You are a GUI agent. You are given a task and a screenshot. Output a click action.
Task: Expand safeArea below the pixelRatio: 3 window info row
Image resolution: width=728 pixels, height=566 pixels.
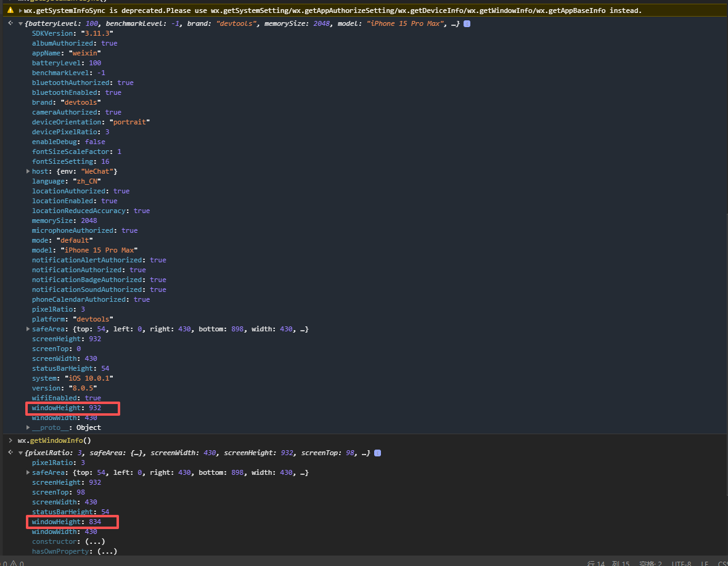(x=28, y=472)
